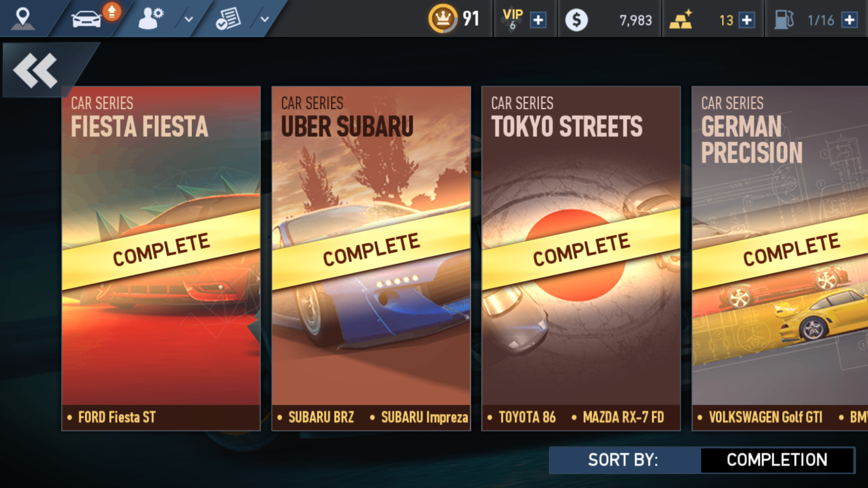Screen dimensions: 868x488
Task: Expand chevron next to profile icon
Action: tap(189, 19)
